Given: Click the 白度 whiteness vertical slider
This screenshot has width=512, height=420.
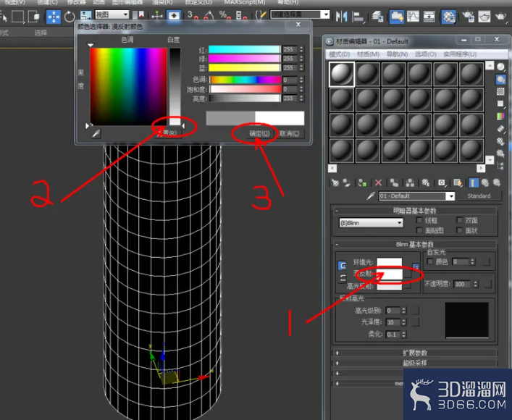Looking at the screenshot, I should (x=175, y=87).
